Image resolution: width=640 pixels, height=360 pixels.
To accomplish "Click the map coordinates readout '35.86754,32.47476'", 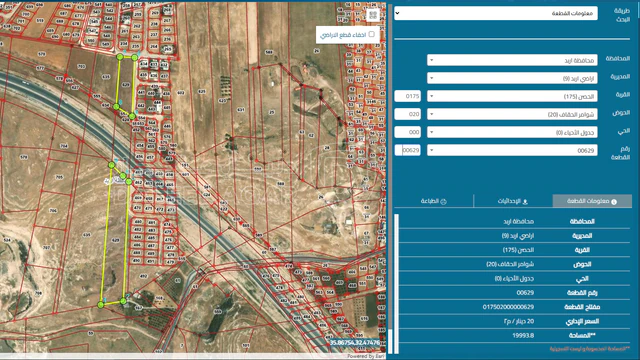I will (x=355, y=342).
